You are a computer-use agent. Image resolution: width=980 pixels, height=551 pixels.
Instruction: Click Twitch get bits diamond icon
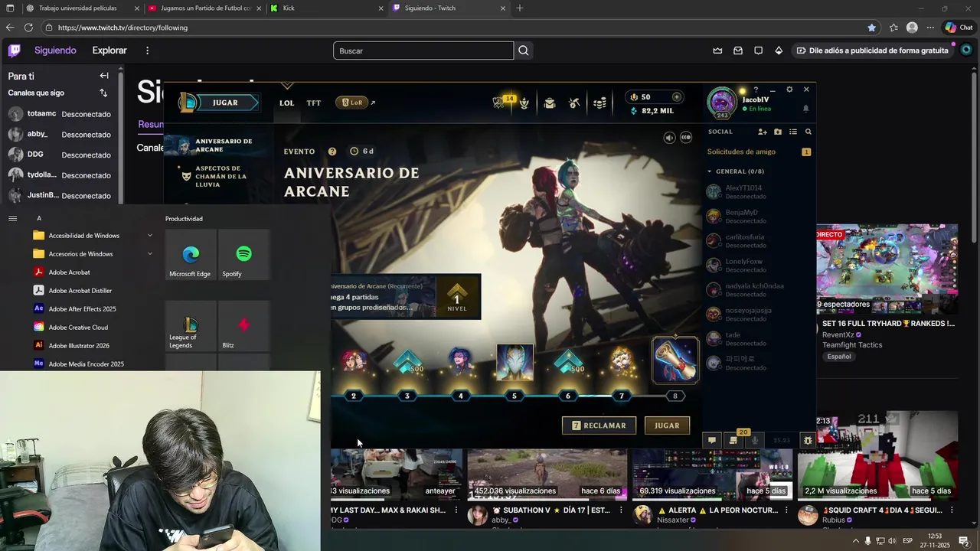[779, 51]
